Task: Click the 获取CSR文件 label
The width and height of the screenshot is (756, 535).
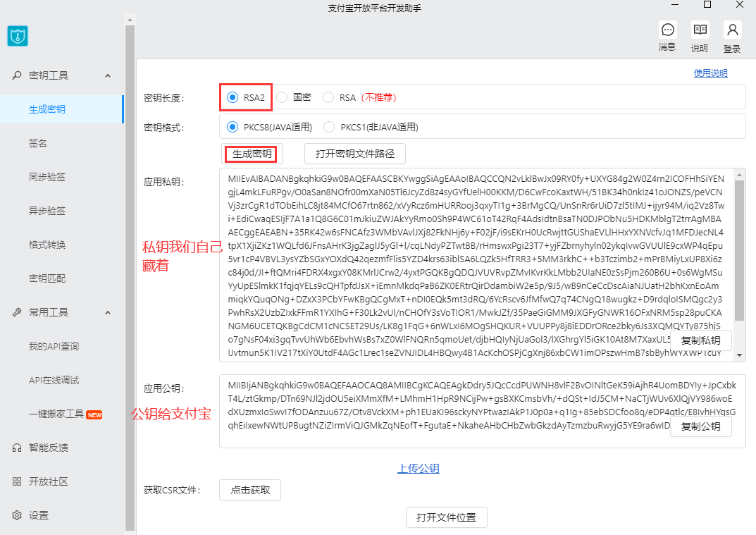Action: pyautogui.click(x=172, y=491)
